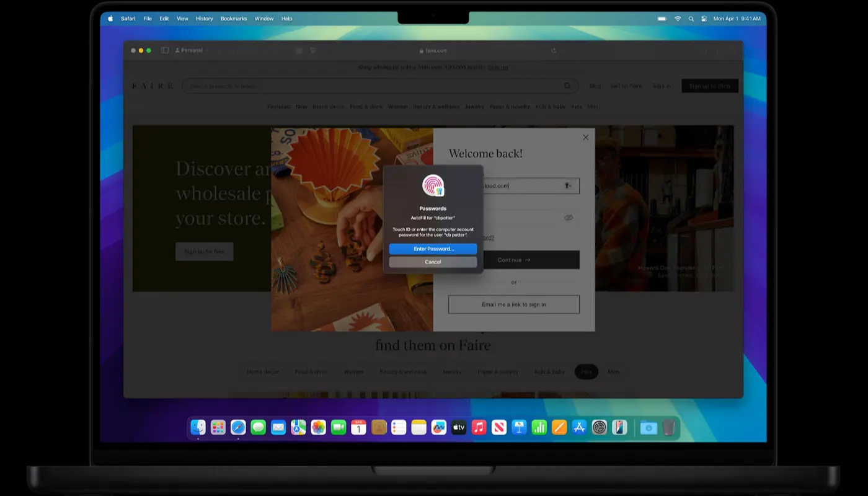Open Finder from the Dock

pos(198,427)
